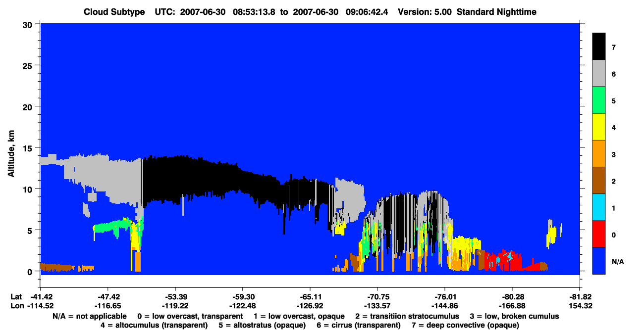Click longitude value '-126.92'

pyautogui.click(x=310, y=306)
